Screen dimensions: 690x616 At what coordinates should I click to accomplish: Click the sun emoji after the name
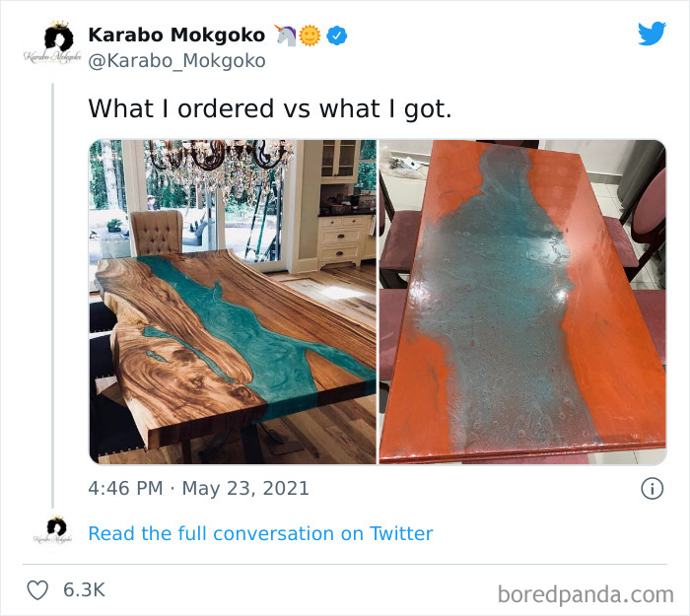tap(310, 35)
